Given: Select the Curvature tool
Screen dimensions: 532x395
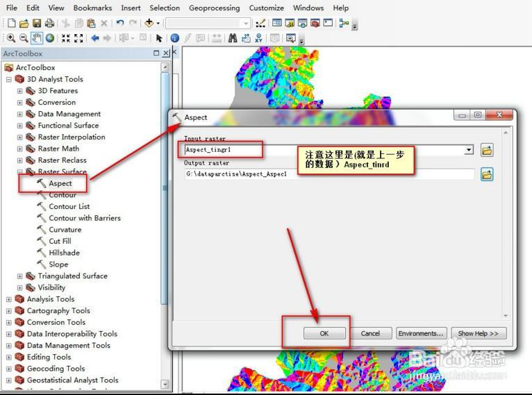Looking at the screenshot, I should coord(65,230).
